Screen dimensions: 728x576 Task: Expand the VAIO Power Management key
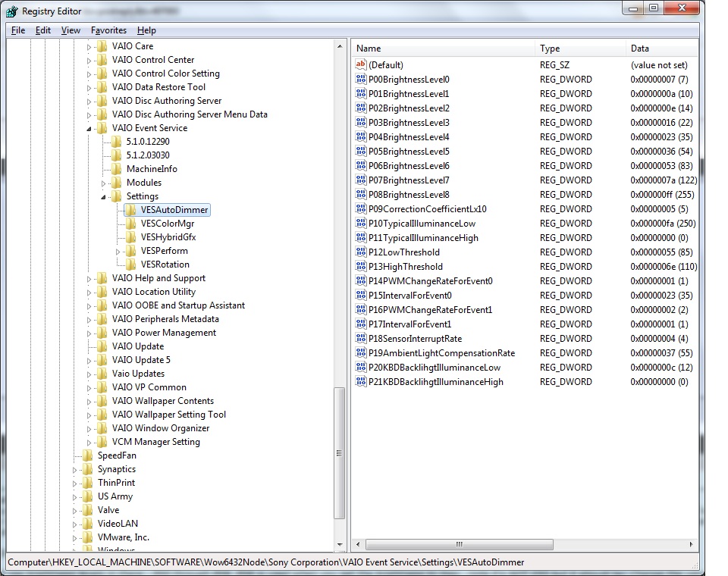pyautogui.click(x=89, y=333)
